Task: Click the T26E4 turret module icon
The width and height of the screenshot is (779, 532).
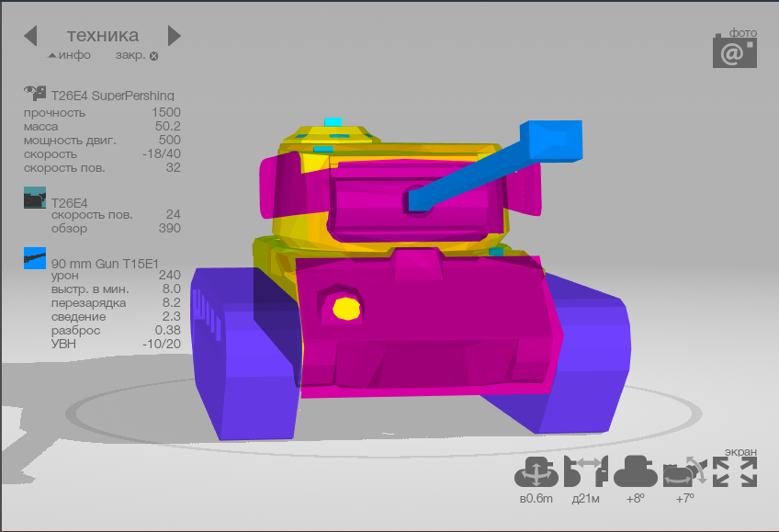Action: coord(35,198)
